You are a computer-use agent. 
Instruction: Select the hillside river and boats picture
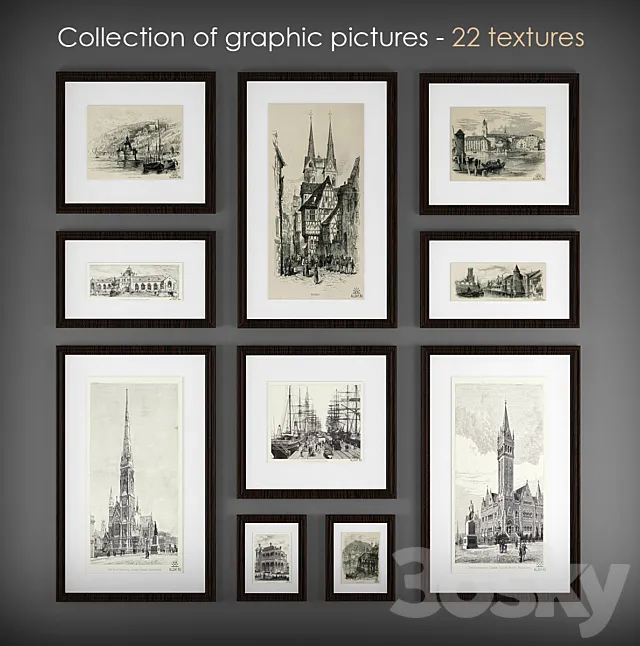[136, 143]
